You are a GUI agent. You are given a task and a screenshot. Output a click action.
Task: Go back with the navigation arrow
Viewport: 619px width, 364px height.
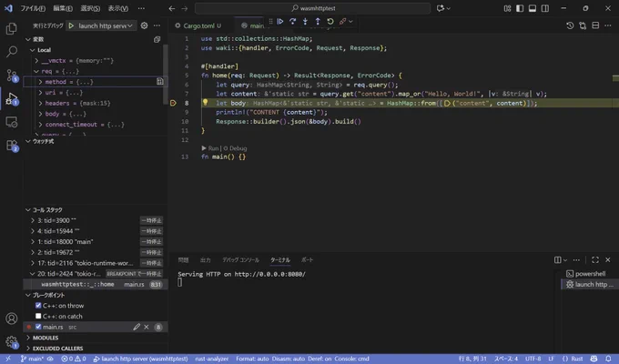(172, 8)
